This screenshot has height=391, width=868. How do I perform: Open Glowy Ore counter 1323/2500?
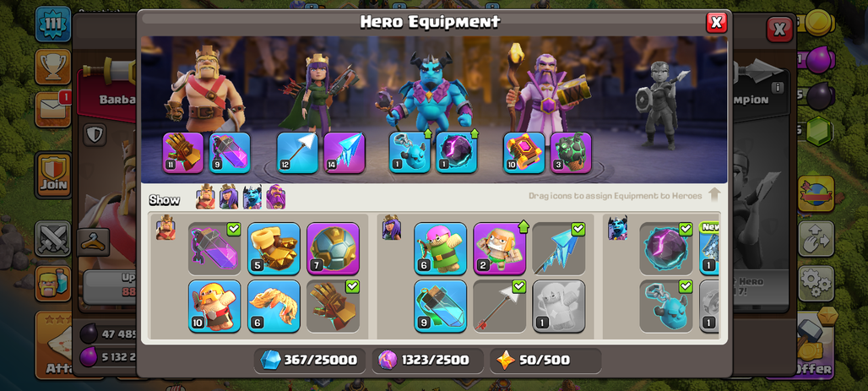tap(427, 361)
